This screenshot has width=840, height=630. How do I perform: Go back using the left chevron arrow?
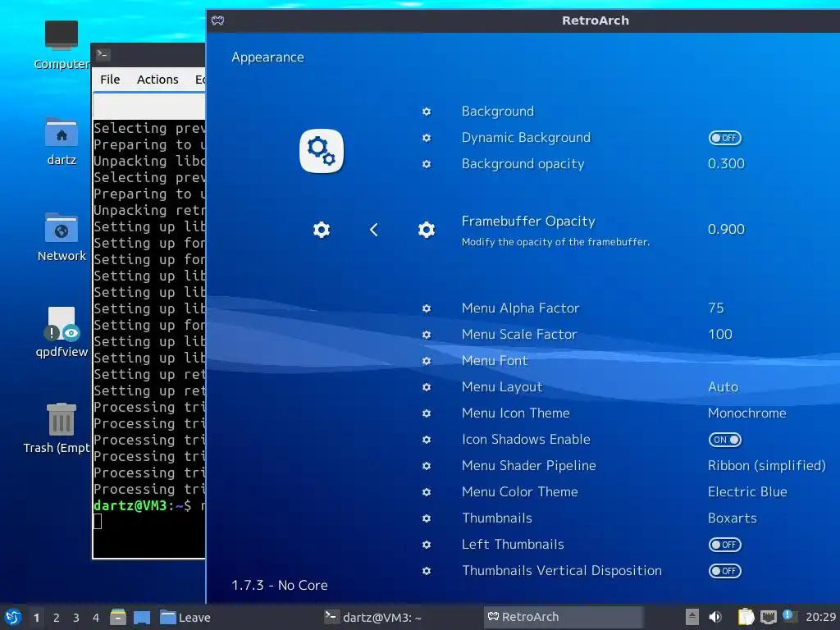click(374, 230)
